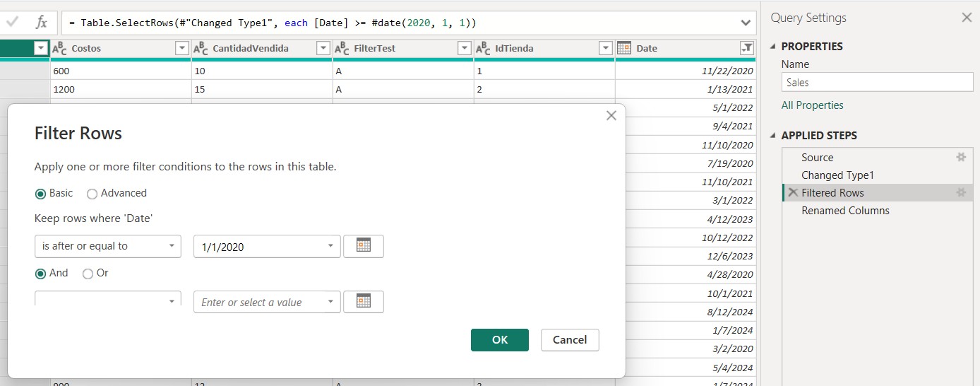Select the Advanced radio button
The image size is (980, 386).
[92, 194]
